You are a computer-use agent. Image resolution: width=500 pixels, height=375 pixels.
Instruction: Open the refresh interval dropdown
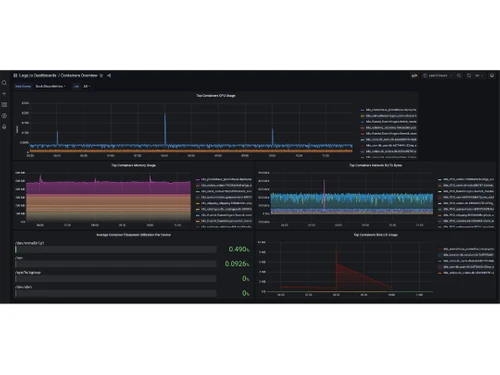coord(479,76)
